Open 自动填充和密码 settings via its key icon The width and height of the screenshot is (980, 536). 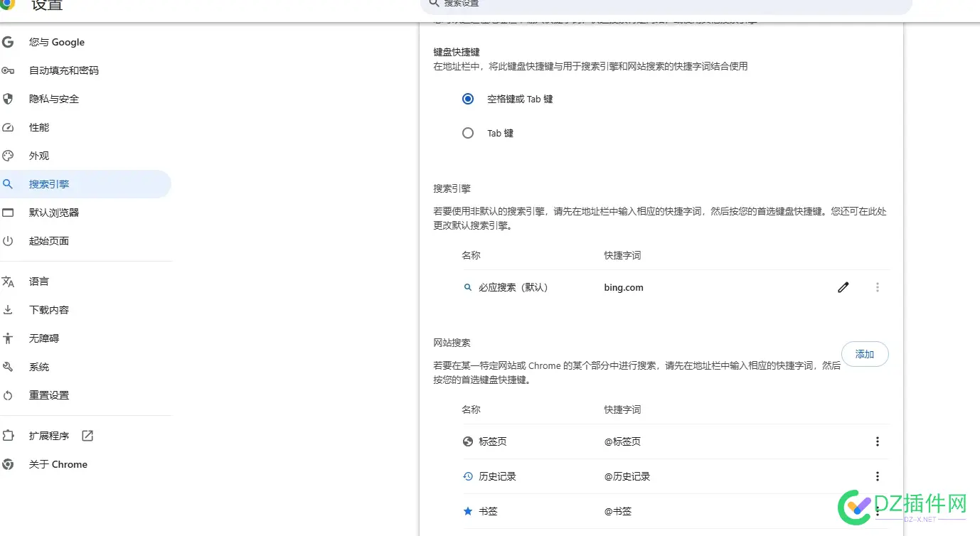coord(8,70)
